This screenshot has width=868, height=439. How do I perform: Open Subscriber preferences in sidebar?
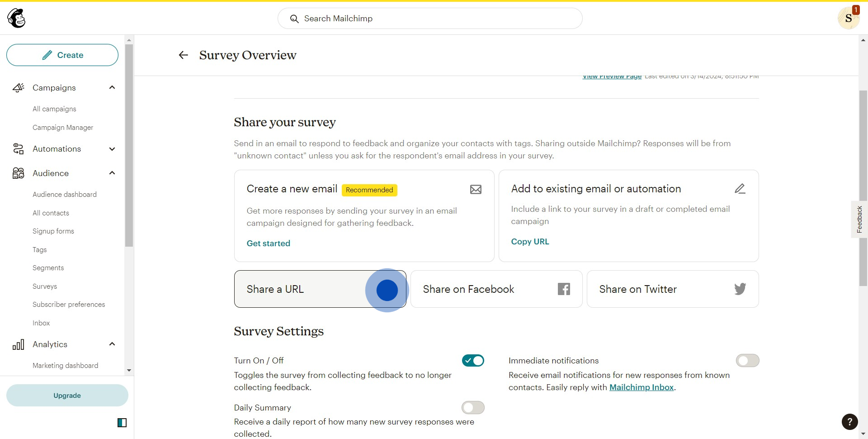[x=69, y=305]
